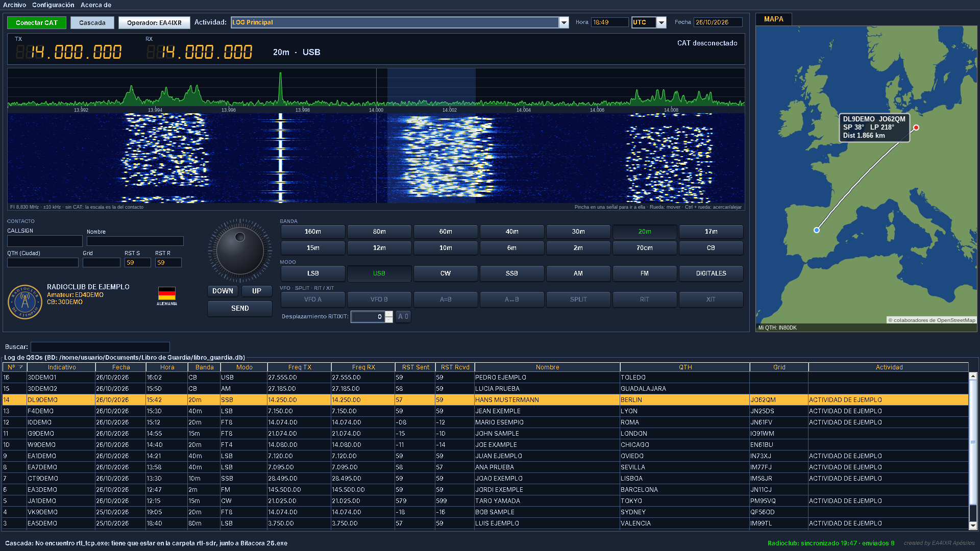Viewport: 980px width, 551px height.
Task: Click the A 0 reset button
Action: pos(403,317)
